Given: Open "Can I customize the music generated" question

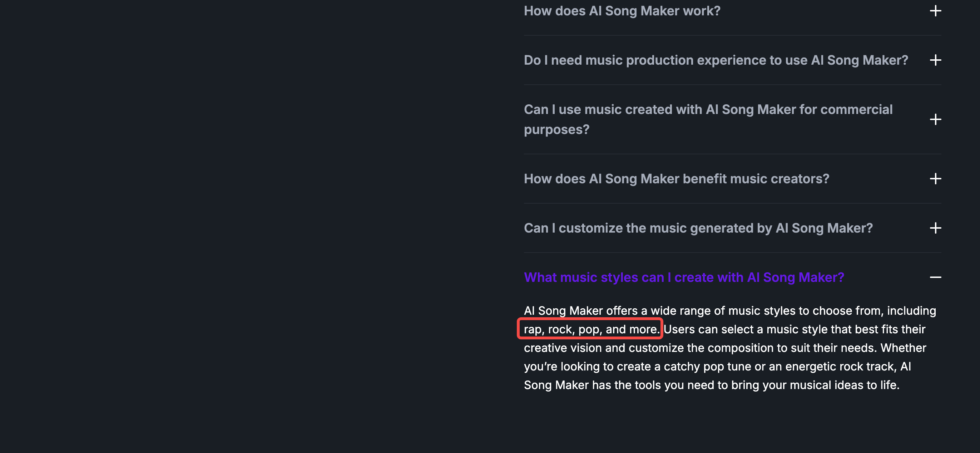Looking at the screenshot, I should pos(698,228).
